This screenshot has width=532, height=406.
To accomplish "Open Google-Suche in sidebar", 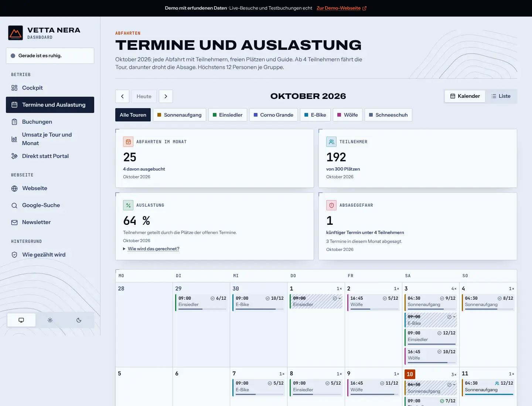I will (50, 205).
